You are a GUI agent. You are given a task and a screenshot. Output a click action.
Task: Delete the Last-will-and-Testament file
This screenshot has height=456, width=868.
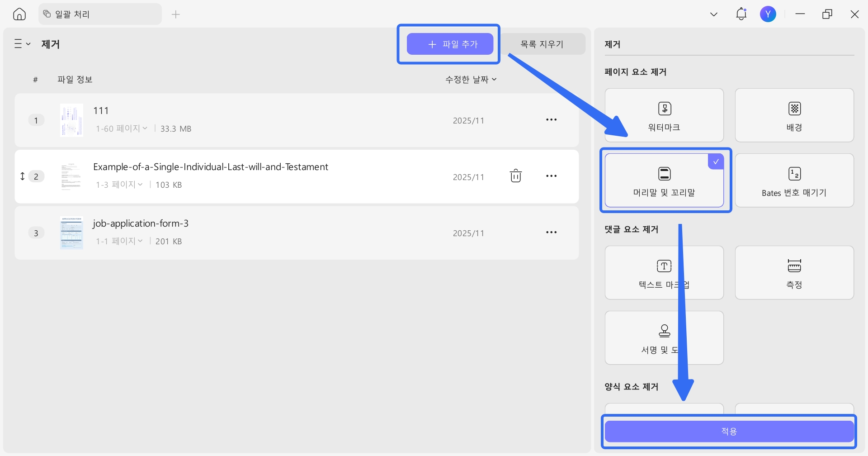pyautogui.click(x=516, y=176)
